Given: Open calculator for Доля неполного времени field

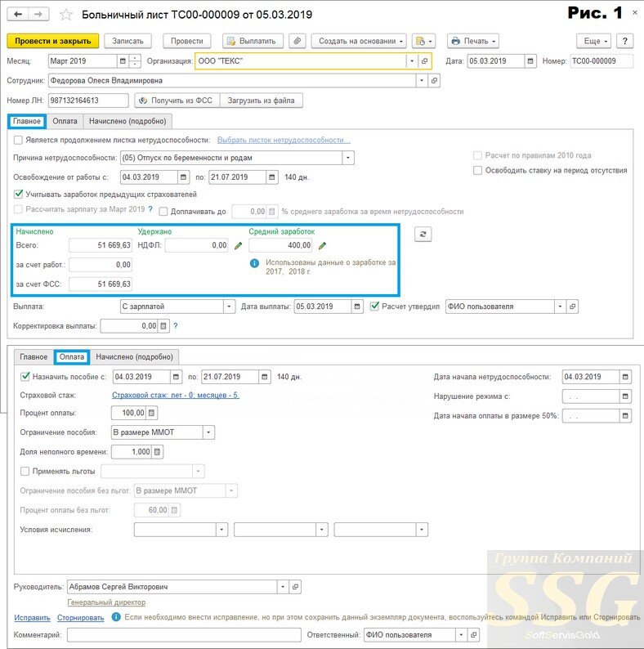Looking at the screenshot, I should tap(157, 452).
